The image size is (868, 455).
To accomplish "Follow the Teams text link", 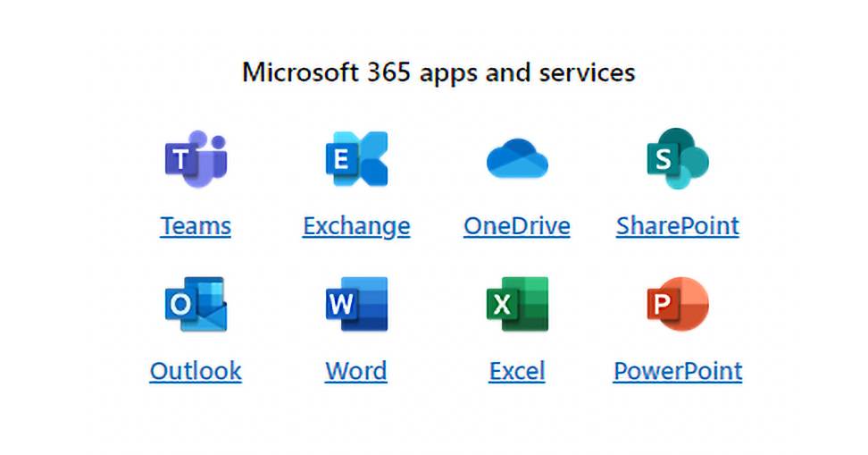I will click(196, 226).
